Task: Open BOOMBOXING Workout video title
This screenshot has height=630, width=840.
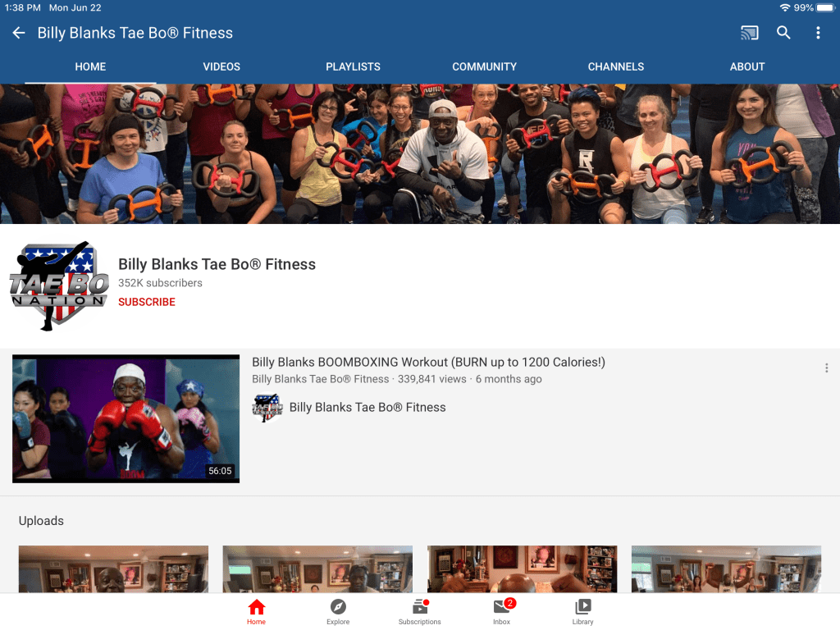Action: click(x=428, y=362)
